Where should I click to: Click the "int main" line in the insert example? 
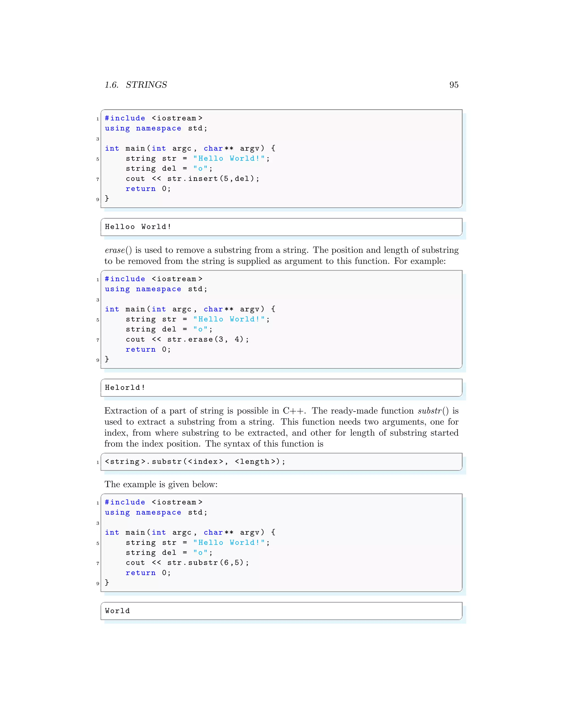pos(190,148)
